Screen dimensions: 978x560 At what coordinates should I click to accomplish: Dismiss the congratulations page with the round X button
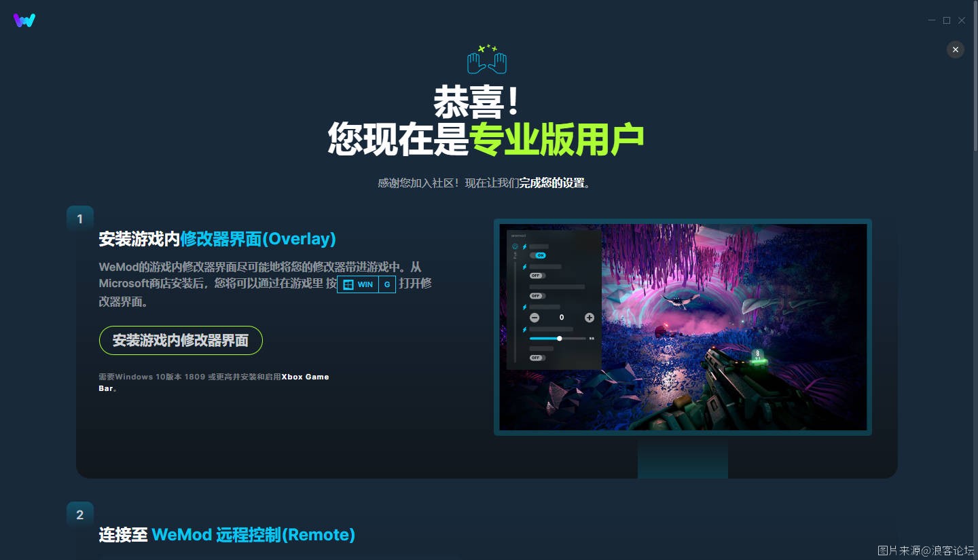click(956, 50)
